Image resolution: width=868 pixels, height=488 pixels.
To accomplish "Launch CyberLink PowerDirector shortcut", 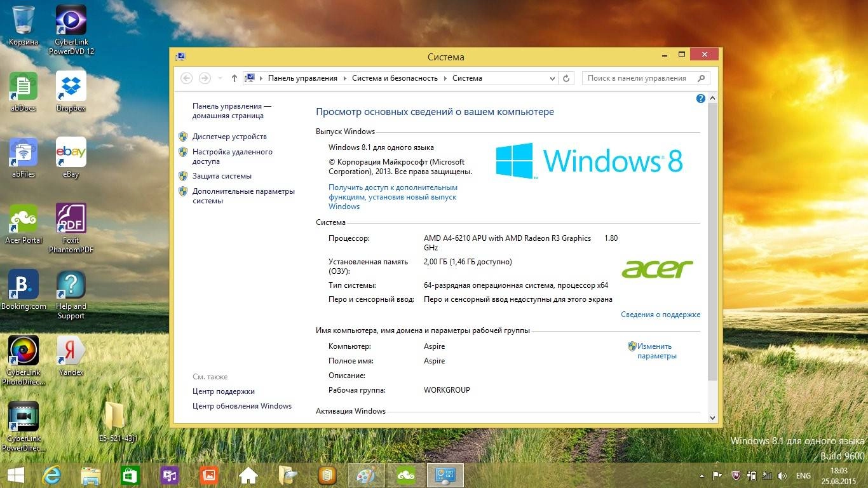I will tap(24, 426).
